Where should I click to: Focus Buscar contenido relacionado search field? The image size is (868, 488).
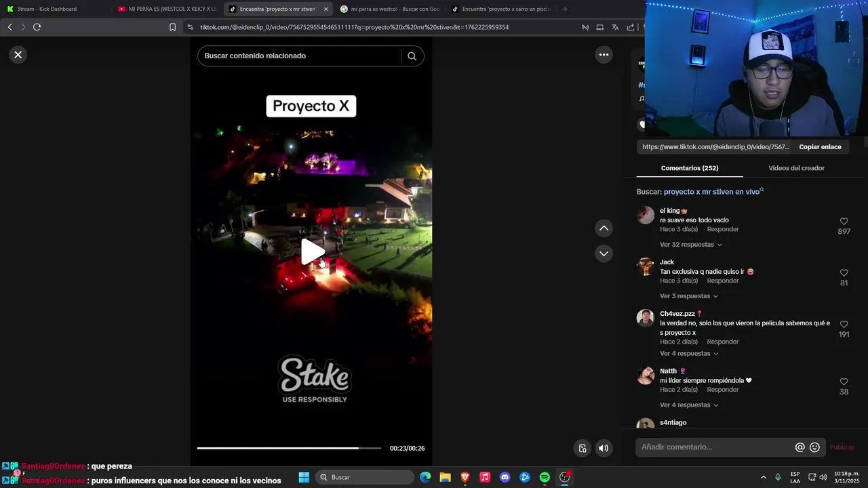pyautogui.click(x=302, y=56)
